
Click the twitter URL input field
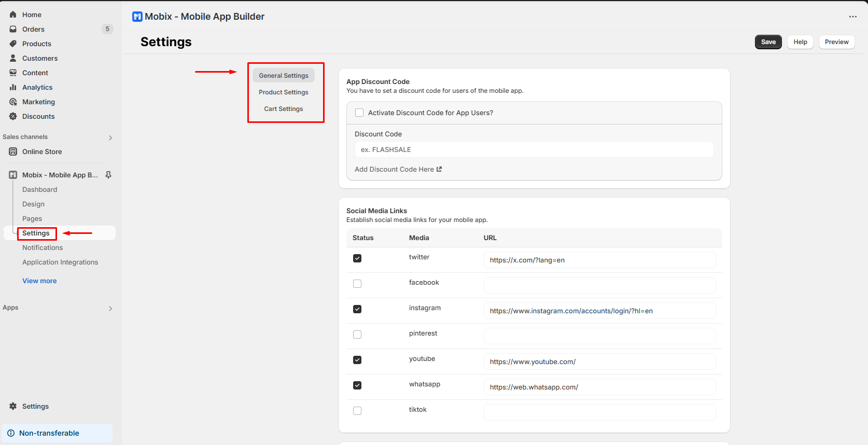point(600,260)
